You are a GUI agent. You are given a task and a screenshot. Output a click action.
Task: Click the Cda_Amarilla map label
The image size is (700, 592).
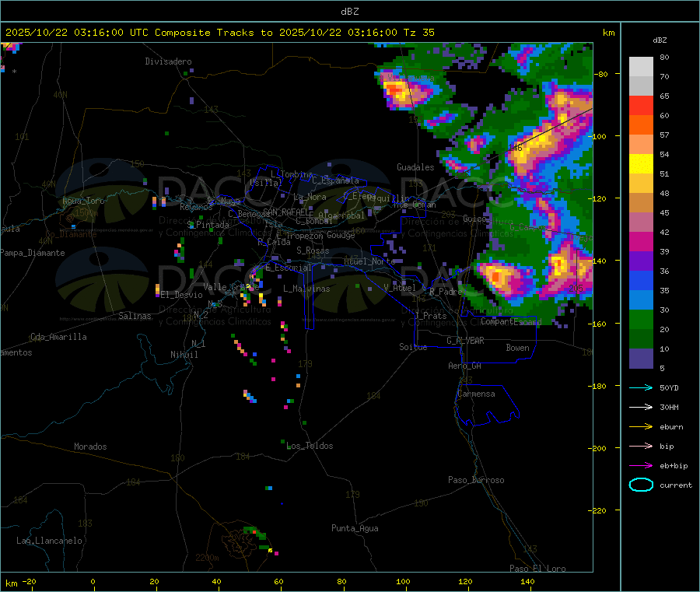pos(58,337)
